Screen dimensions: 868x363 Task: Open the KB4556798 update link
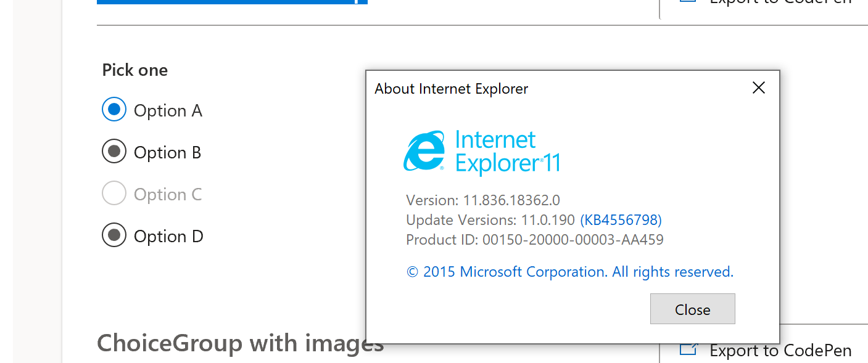point(621,219)
